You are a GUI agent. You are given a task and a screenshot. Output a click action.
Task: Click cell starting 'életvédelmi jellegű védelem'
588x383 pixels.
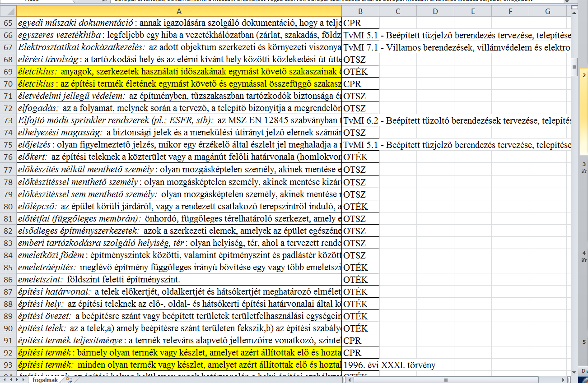click(x=179, y=96)
